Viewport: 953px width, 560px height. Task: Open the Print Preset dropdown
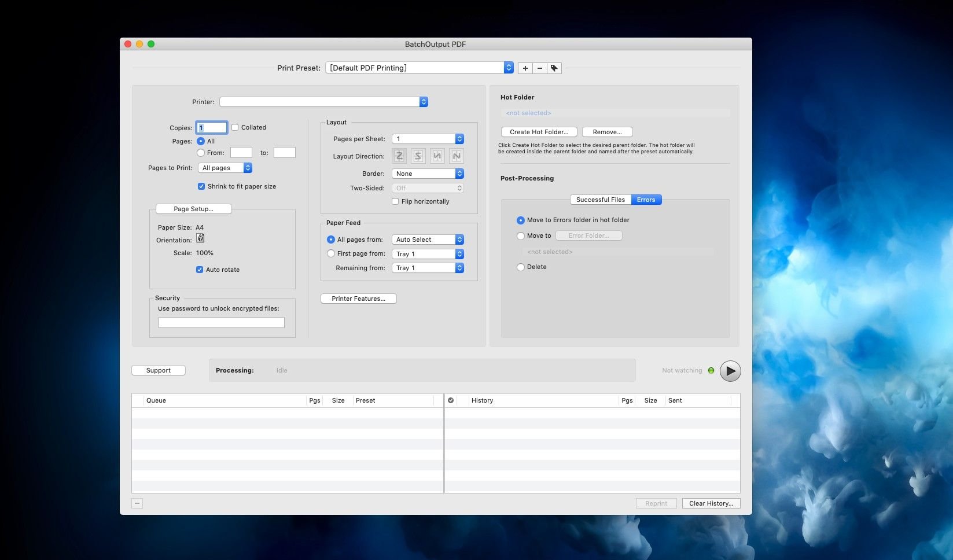point(420,68)
